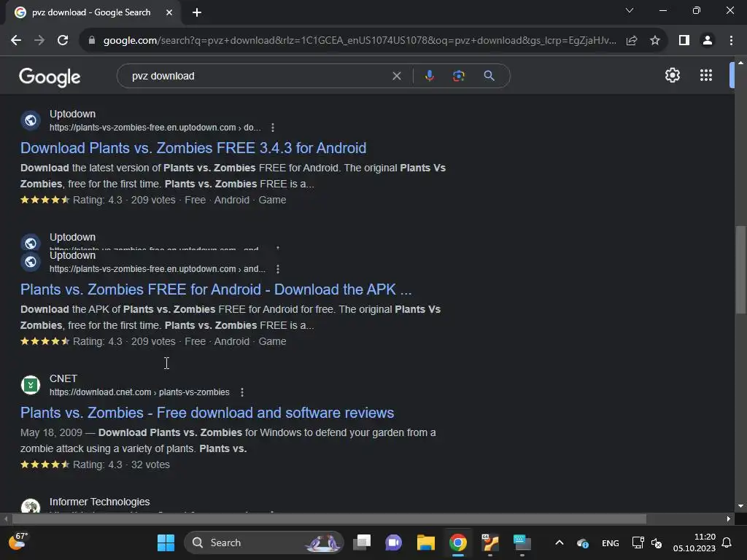Image resolution: width=747 pixels, height=560 pixels.
Task: Submit search with magnifier icon
Action: pyautogui.click(x=489, y=76)
